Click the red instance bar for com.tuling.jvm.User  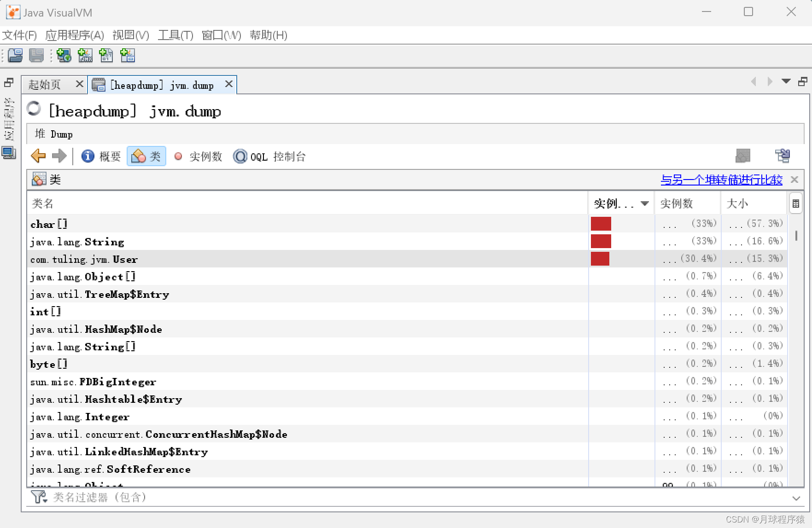600,259
